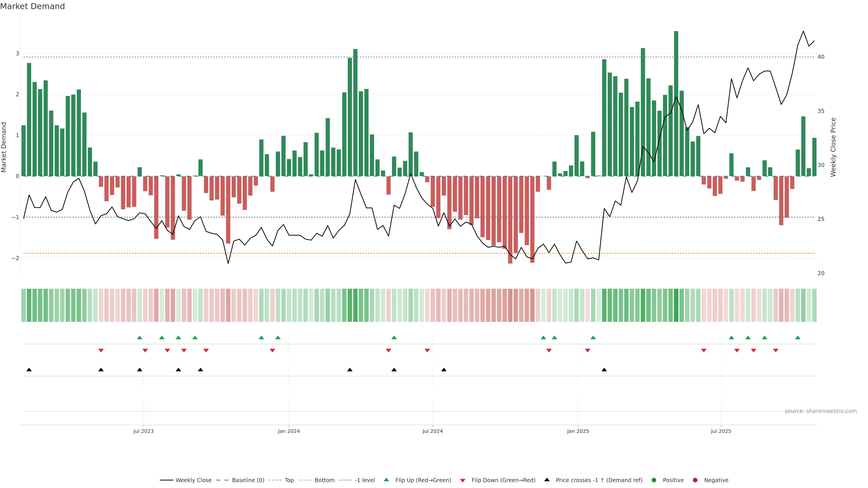Click the Jul 2024 x-axis label

click(433, 431)
